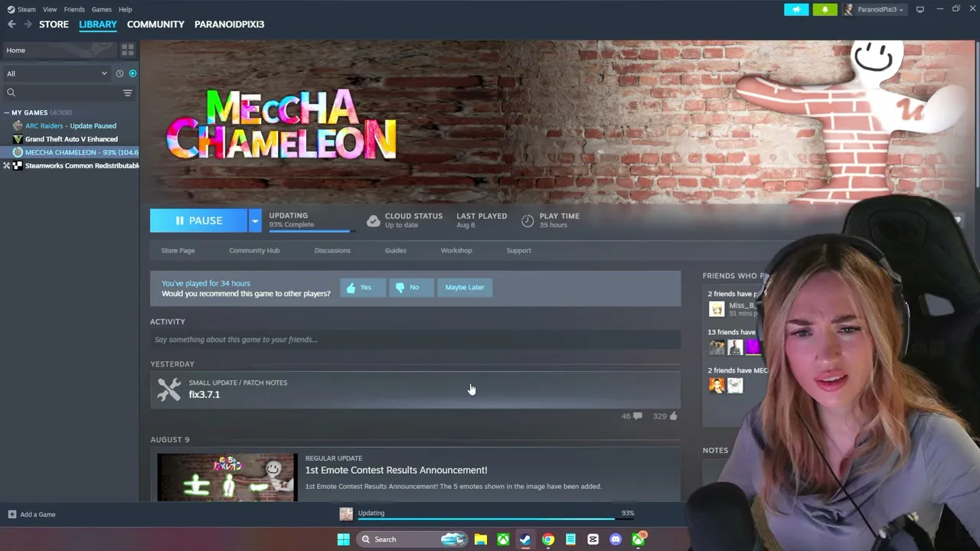Viewport: 980px width, 551px height.
Task: Click the activity status text field
Action: coord(415,340)
